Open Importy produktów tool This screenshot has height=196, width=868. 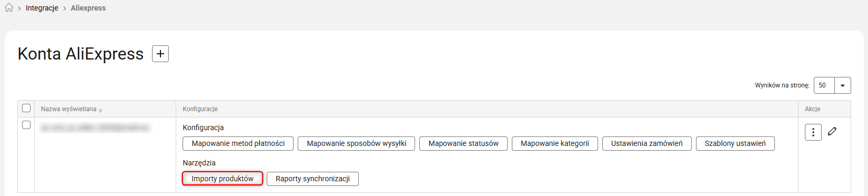coord(223,179)
